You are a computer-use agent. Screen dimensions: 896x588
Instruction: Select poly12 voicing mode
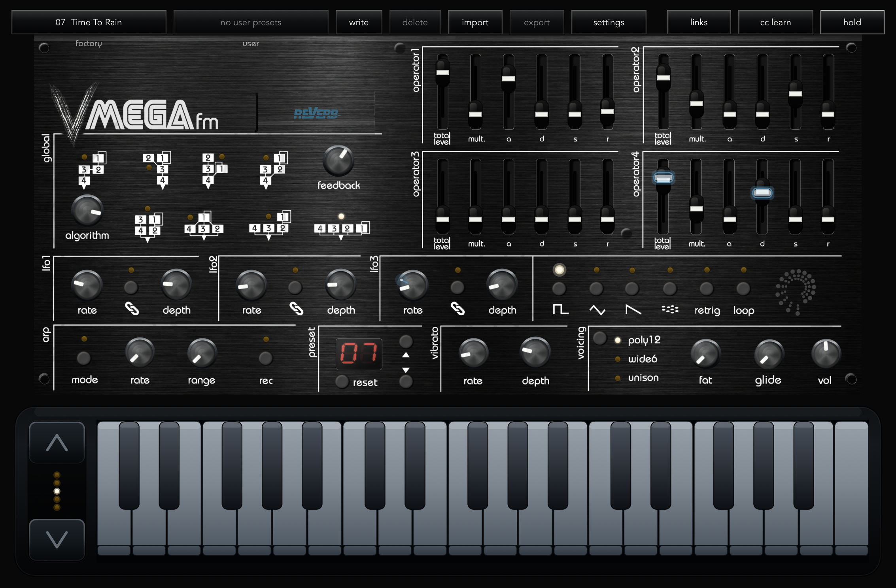(x=644, y=340)
